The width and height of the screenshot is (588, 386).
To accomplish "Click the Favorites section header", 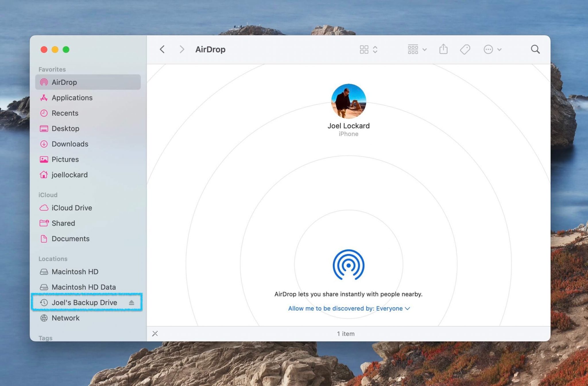I will pyautogui.click(x=52, y=69).
